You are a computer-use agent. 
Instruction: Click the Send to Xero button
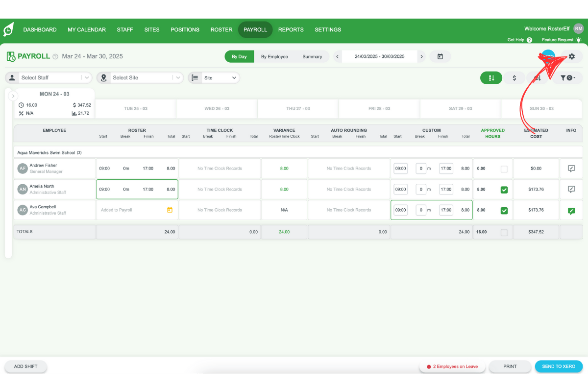[559, 366]
